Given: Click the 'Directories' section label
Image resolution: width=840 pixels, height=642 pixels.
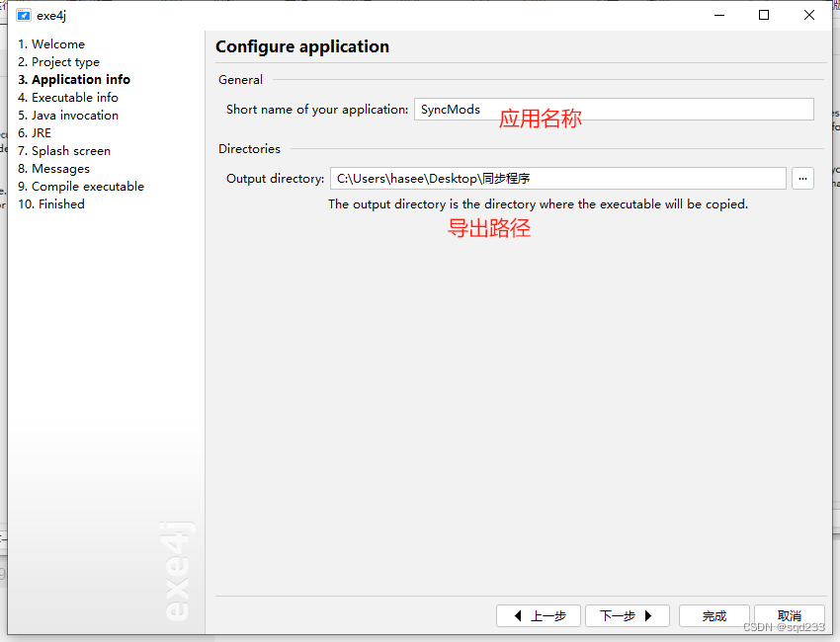Looking at the screenshot, I should tap(249, 149).
